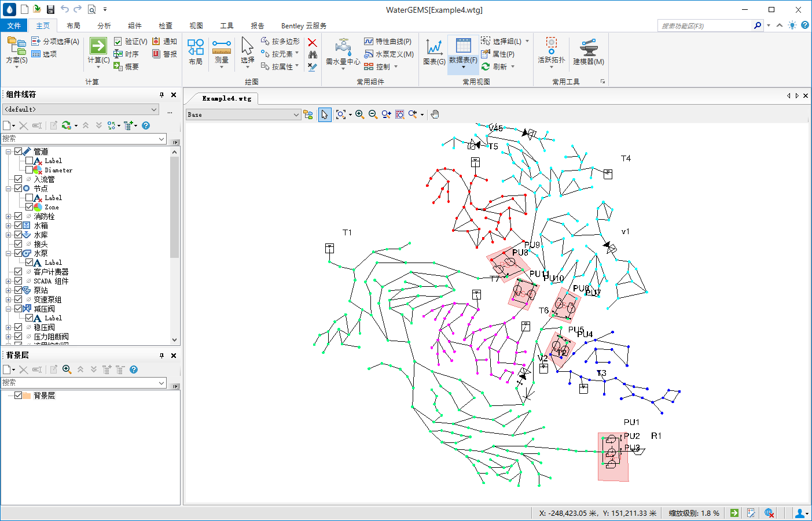Switch to the 分析 ribbon tab
This screenshot has width=812, height=521.
pyautogui.click(x=104, y=25)
